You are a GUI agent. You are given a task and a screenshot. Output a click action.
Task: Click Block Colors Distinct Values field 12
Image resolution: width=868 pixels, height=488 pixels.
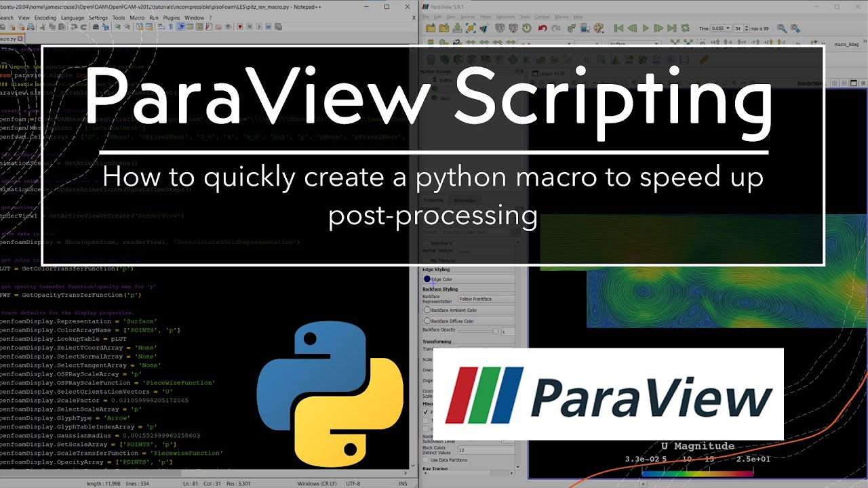(487, 450)
